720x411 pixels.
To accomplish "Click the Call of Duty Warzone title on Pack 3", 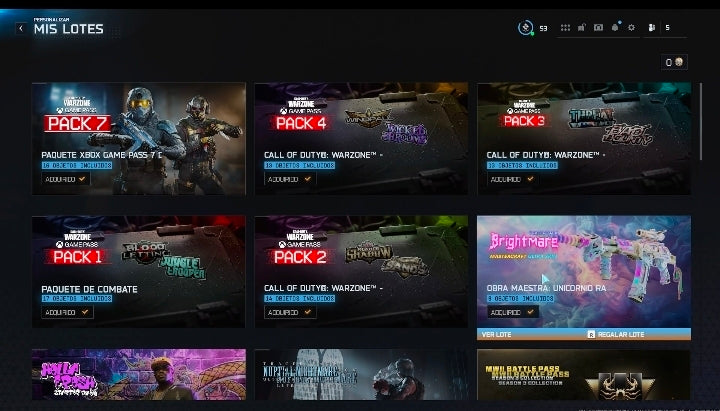I will [x=546, y=155].
